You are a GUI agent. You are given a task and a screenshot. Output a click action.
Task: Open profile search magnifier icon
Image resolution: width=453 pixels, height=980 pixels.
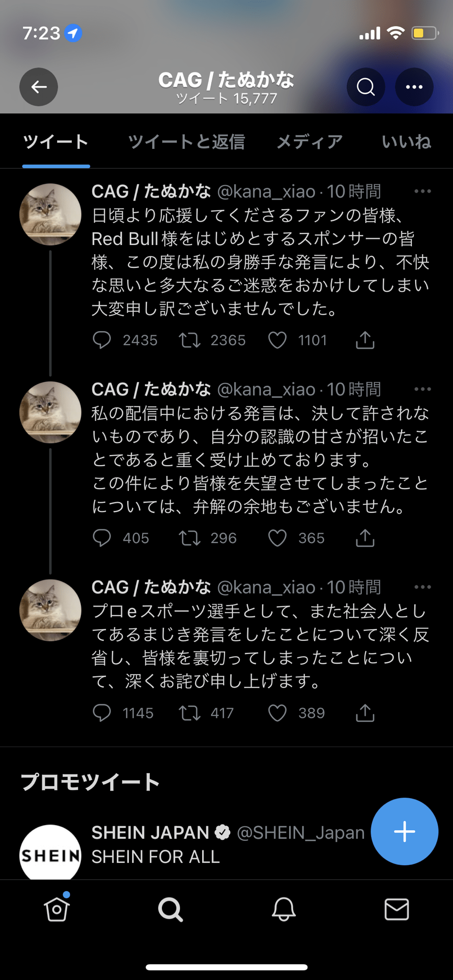366,87
